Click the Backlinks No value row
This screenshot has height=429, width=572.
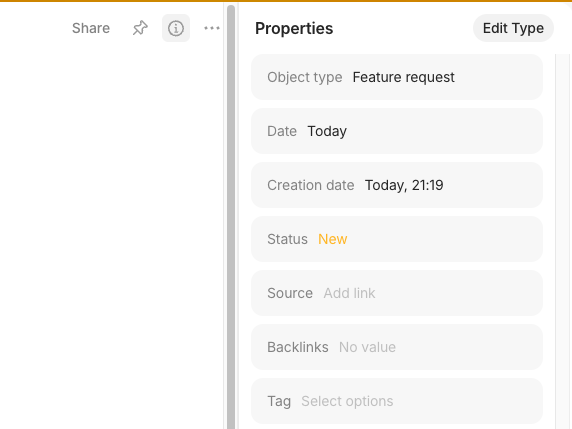[x=397, y=347]
